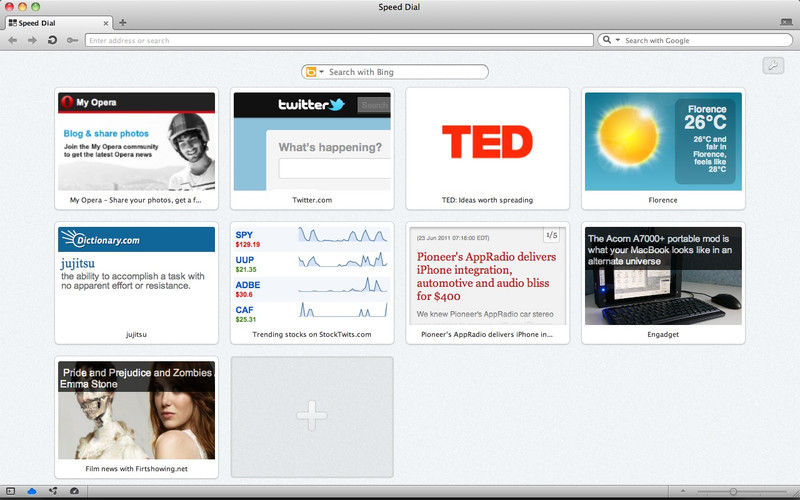Click the Bing logo in search box
Image resolution: width=800 pixels, height=500 pixels.
pos(311,72)
